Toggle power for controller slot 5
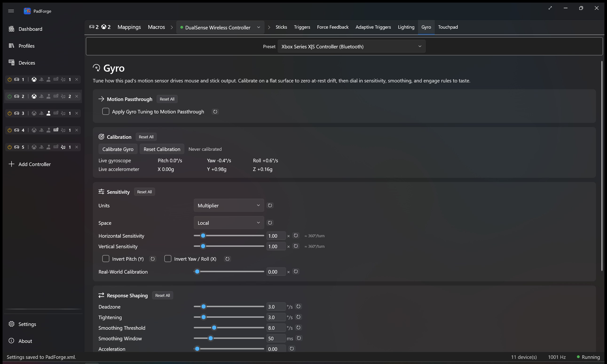Image resolution: width=607 pixels, height=364 pixels. (x=10, y=147)
